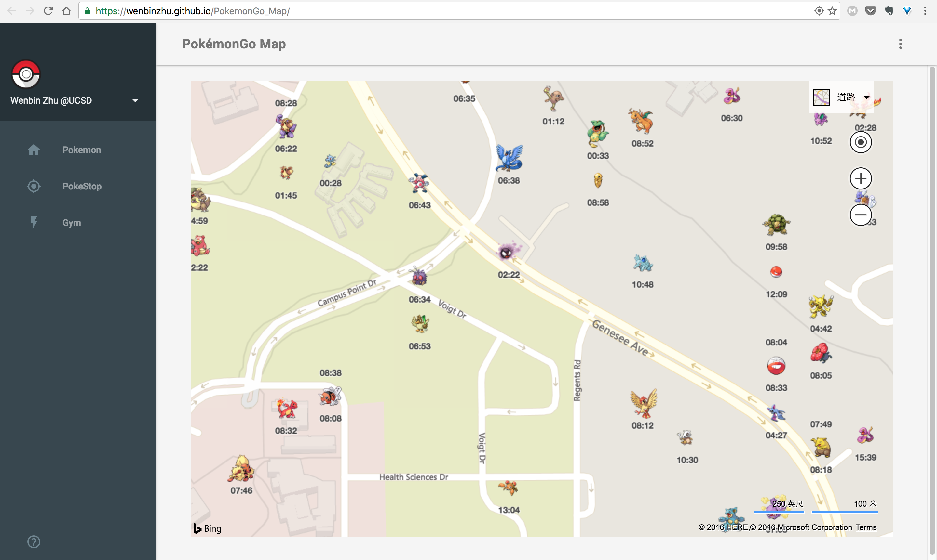This screenshot has height=560, width=937.
Task: Click the map zoom in plus button
Action: click(860, 178)
